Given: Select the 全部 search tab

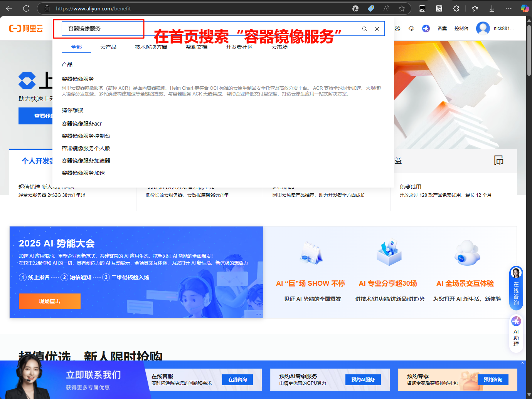Looking at the screenshot, I should pyautogui.click(x=76, y=47).
